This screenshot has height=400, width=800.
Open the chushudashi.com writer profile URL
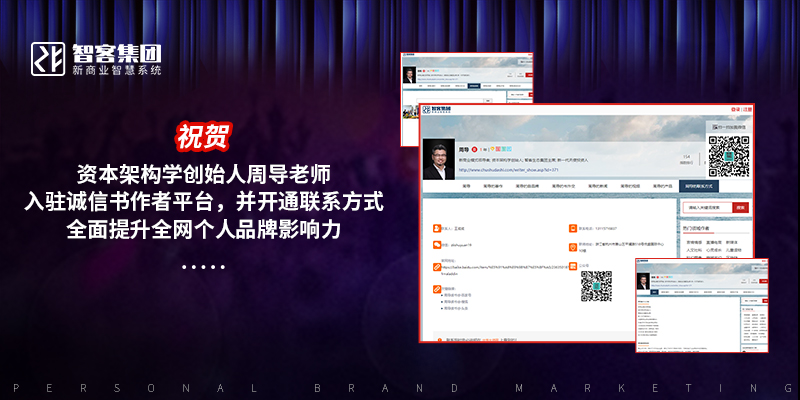tap(508, 170)
